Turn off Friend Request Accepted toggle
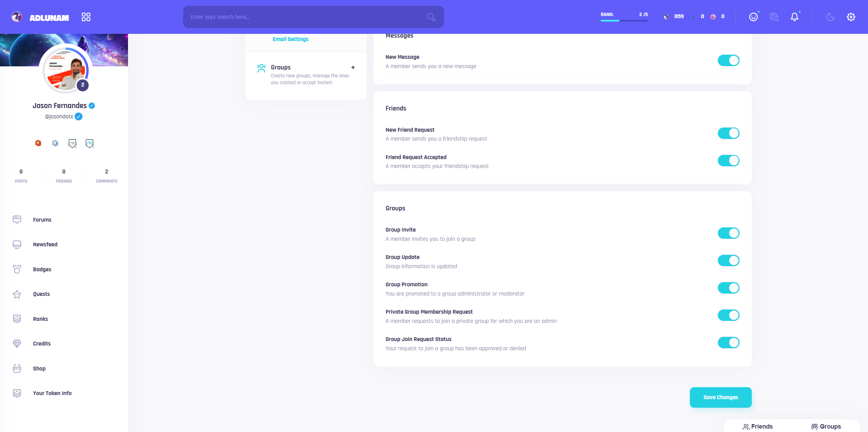This screenshot has width=868, height=432. coord(728,161)
